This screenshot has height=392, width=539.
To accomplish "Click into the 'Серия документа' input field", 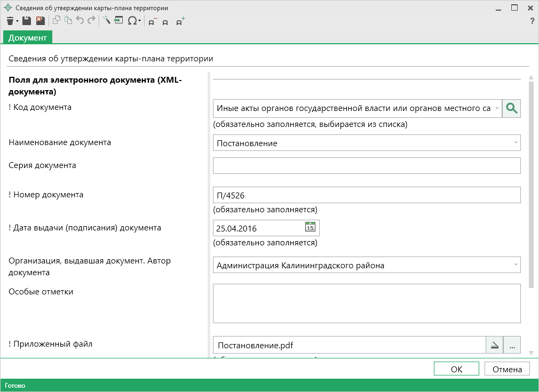I will pos(366,166).
